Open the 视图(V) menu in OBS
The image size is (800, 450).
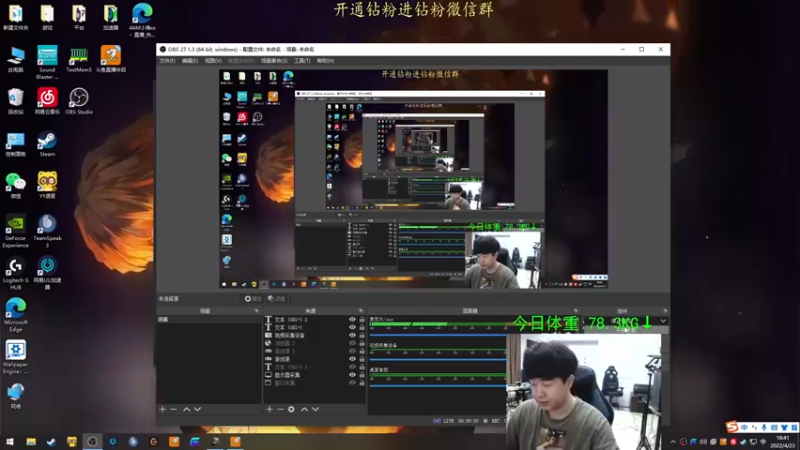tap(213, 61)
